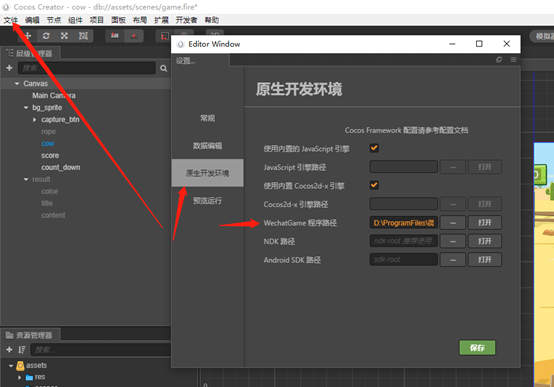Toggle the local/world coordinate mode button
Viewport: 554px width, 387px height.
(x=134, y=36)
